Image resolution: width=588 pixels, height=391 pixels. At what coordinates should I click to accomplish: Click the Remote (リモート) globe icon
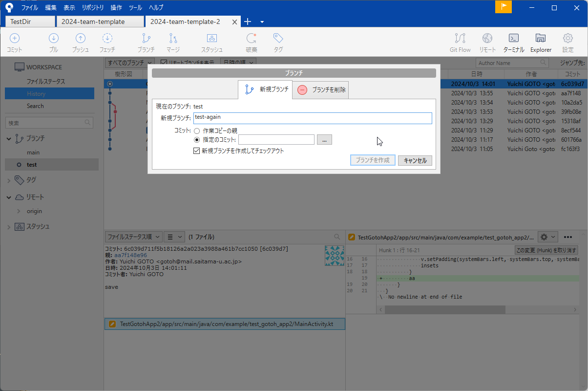point(487,38)
